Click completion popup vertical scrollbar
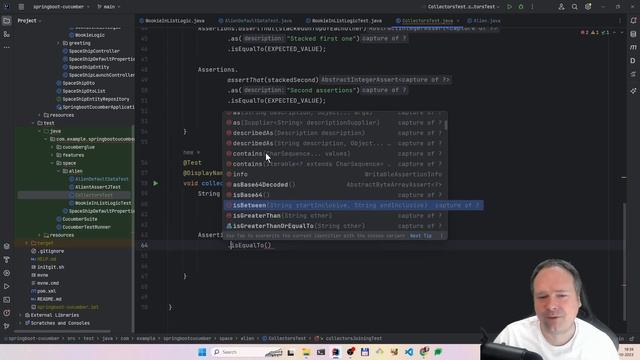 click(x=445, y=125)
